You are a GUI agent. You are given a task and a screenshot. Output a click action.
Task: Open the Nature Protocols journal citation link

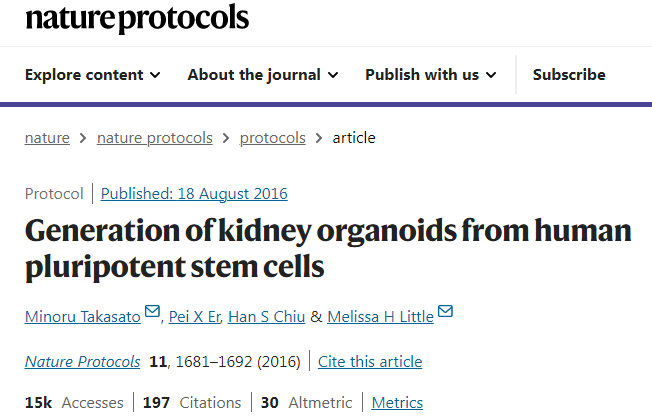(x=83, y=362)
